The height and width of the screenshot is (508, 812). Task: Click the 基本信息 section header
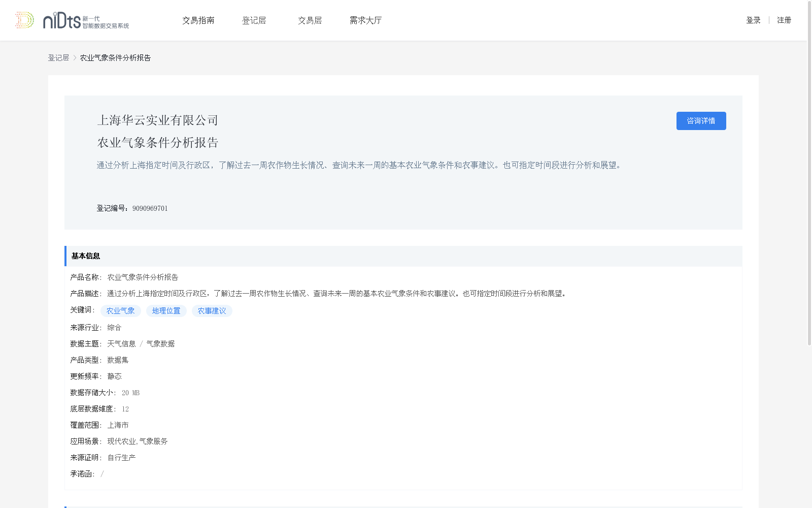point(403,256)
